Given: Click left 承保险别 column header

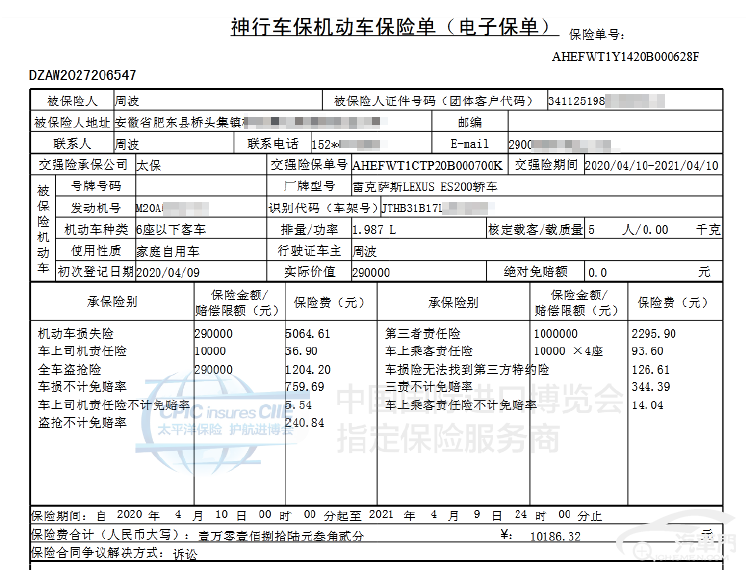Looking at the screenshot, I should 112,302.
